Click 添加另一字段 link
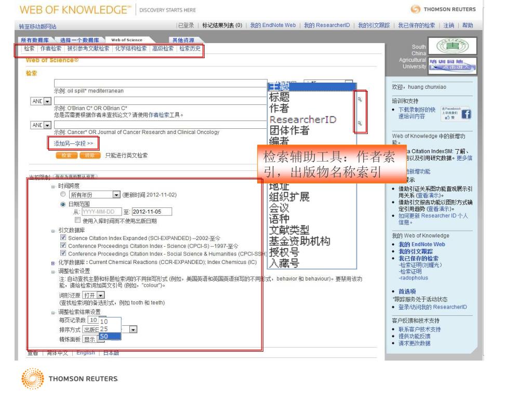Screen dimensions: 532x399 [73, 143]
